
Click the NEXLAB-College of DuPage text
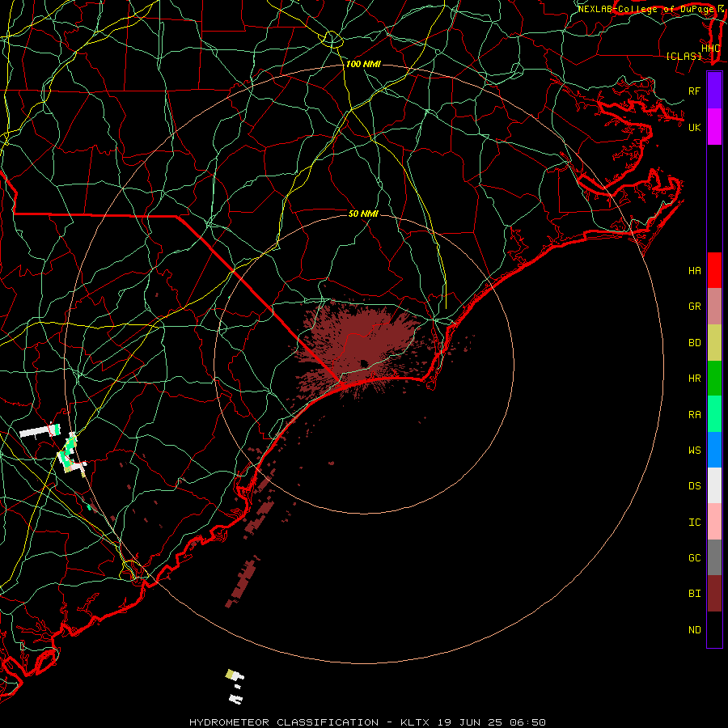click(647, 9)
